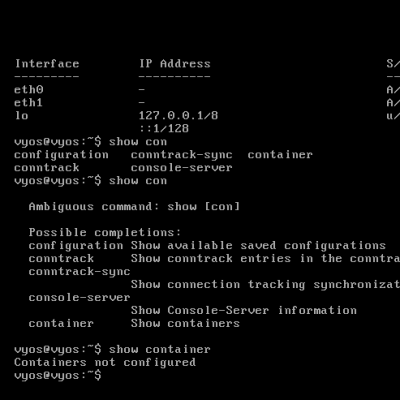Click the ::1/128 IPv6 address

coord(164,128)
